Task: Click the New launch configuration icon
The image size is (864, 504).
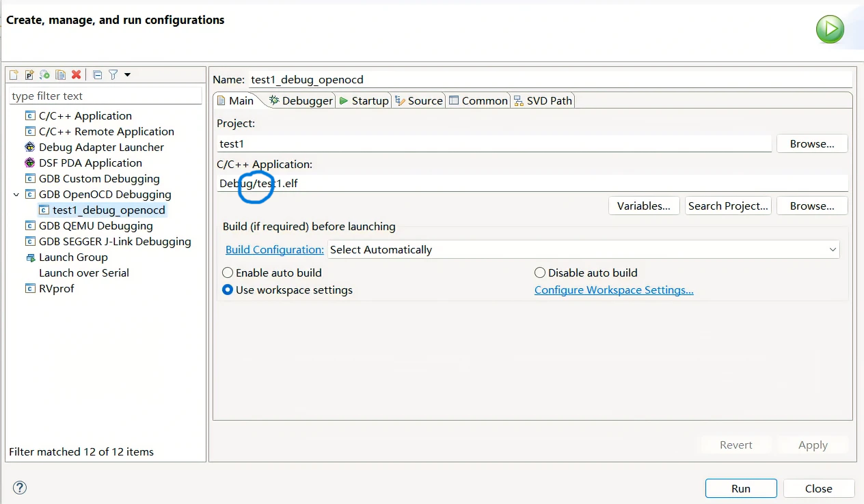Action: click(x=14, y=74)
